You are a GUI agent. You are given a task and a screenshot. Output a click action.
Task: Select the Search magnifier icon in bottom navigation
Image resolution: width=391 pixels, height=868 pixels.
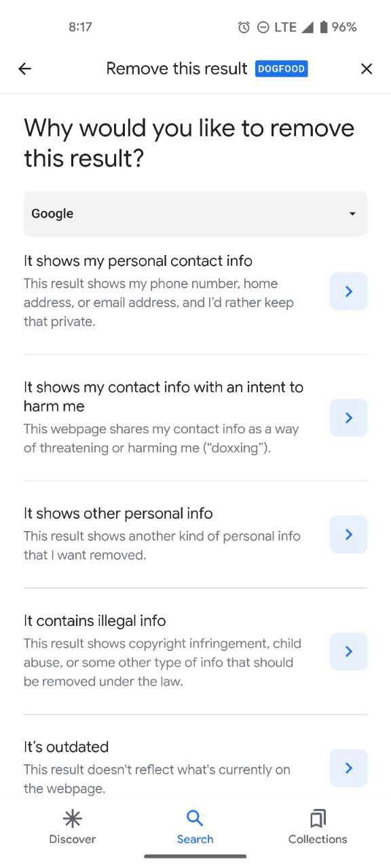pos(195,818)
